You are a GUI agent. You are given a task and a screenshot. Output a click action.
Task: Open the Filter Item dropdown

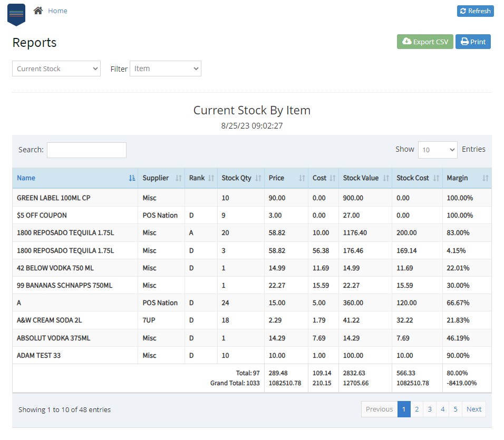click(x=165, y=69)
